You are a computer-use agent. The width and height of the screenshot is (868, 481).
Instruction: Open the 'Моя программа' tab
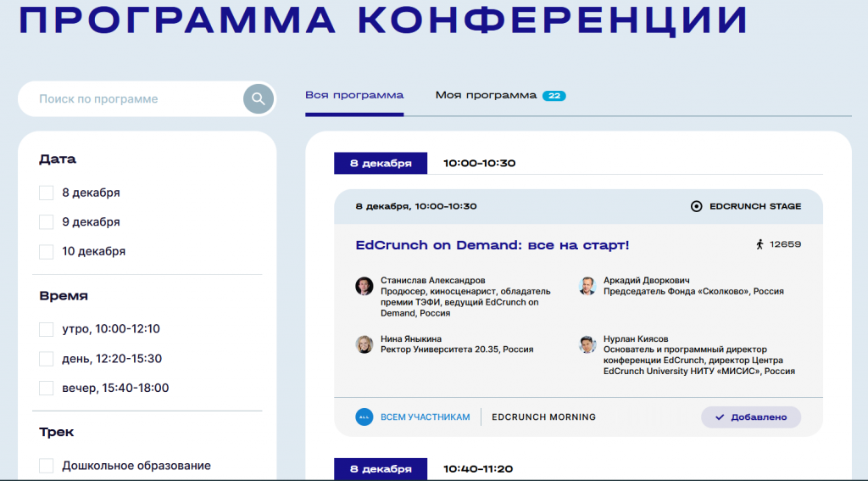click(x=486, y=95)
